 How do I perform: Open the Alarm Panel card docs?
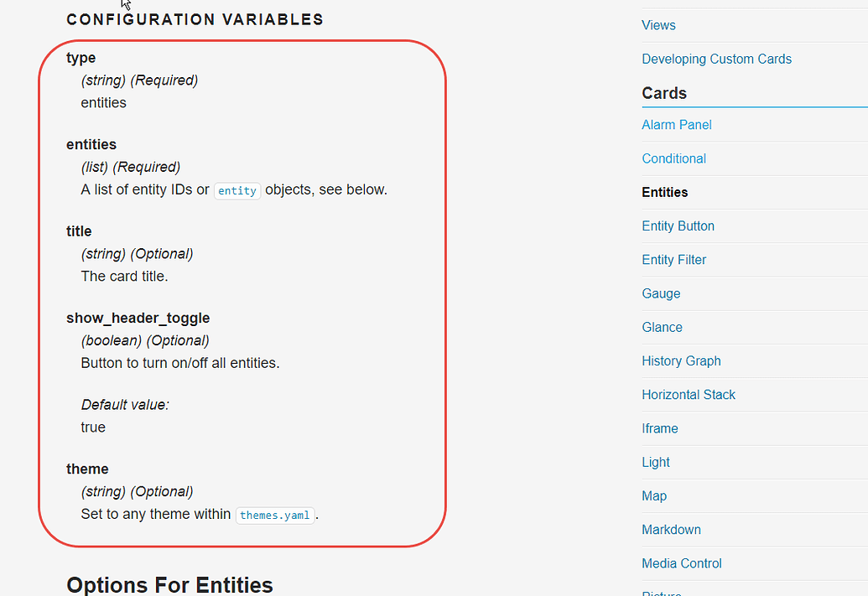tap(676, 125)
